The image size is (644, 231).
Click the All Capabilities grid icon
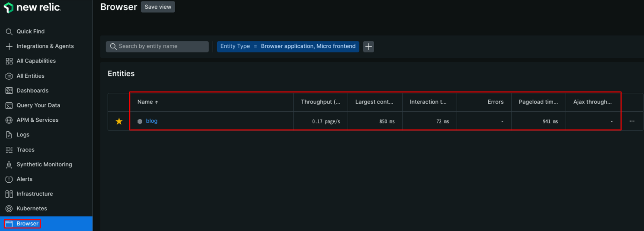point(9,61)
